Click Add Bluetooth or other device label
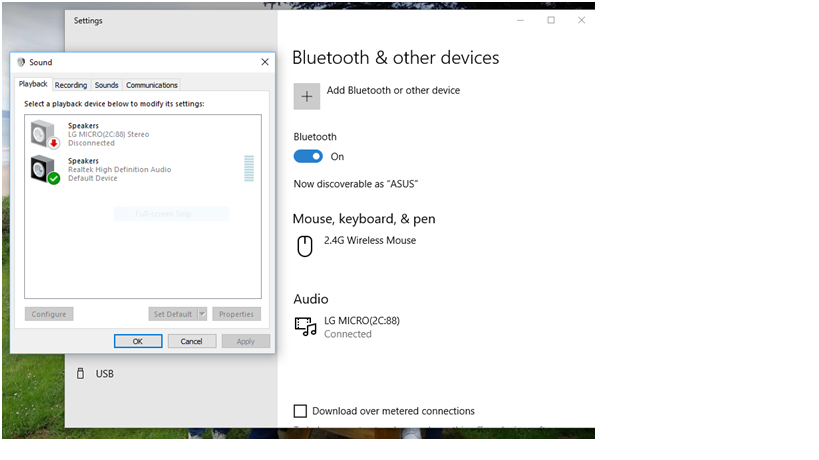The height and width of the screenshot is (460, 819). coord(393,90)
